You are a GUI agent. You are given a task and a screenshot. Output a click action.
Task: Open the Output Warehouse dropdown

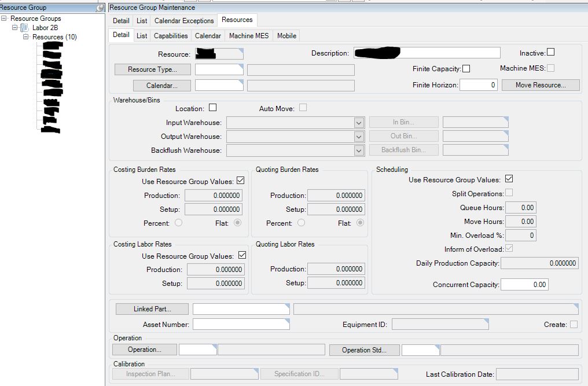359,137
